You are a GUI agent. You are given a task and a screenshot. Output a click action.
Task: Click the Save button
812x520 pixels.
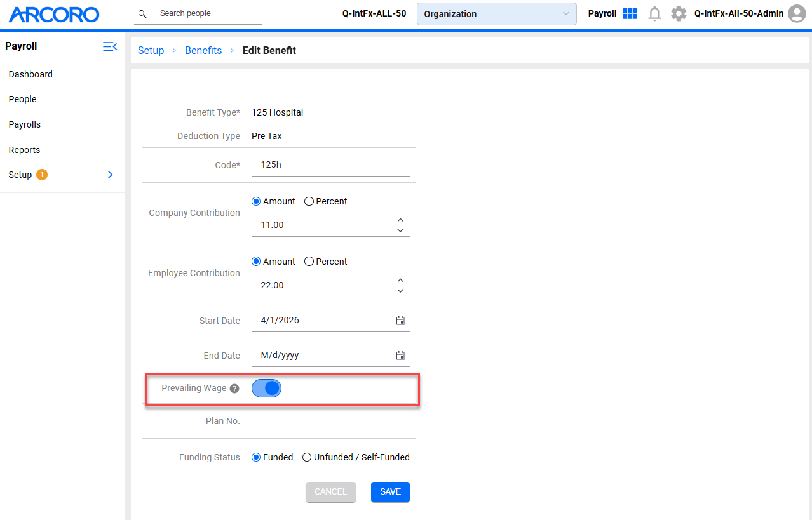click(390, 492)
